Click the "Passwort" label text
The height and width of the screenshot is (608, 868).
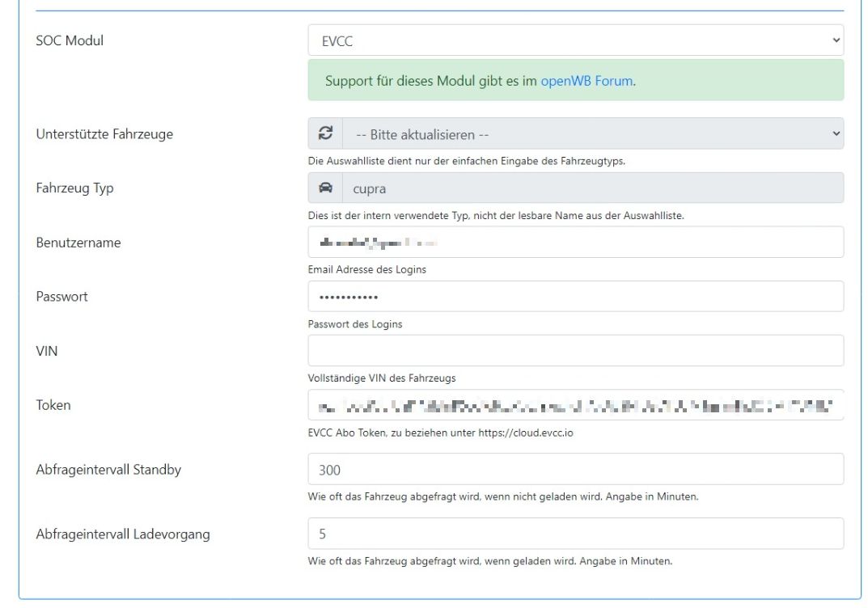click(x=62, y=297)
